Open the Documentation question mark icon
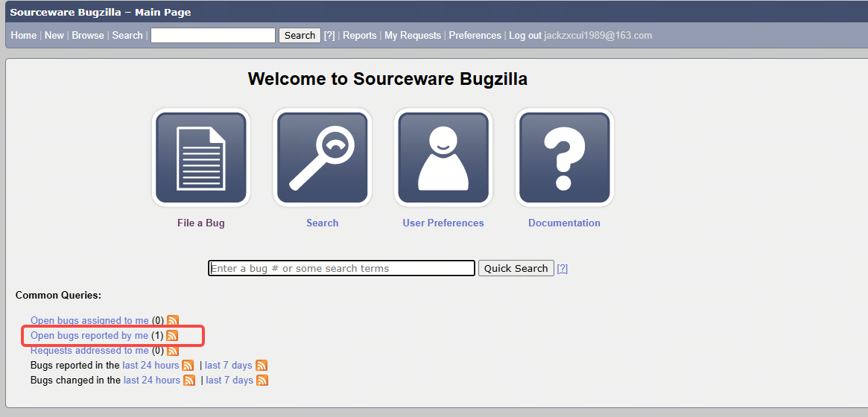Viewport: 868px width, 417px height. point(565,158)
